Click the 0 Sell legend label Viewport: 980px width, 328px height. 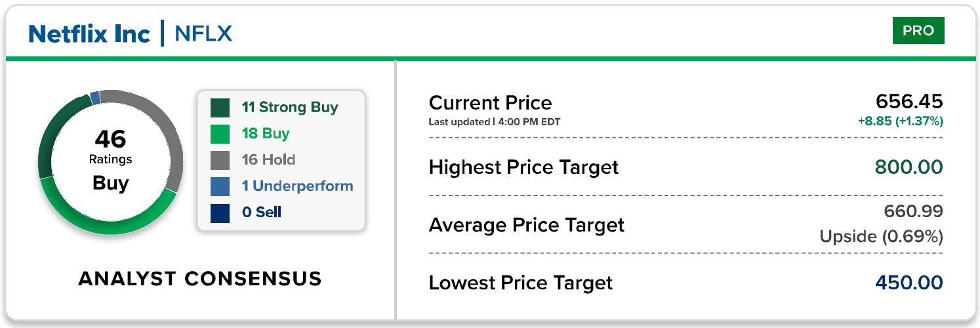261,213
